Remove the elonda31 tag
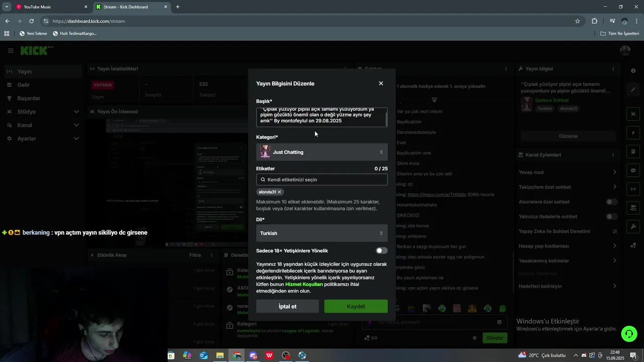 [279, 192]
